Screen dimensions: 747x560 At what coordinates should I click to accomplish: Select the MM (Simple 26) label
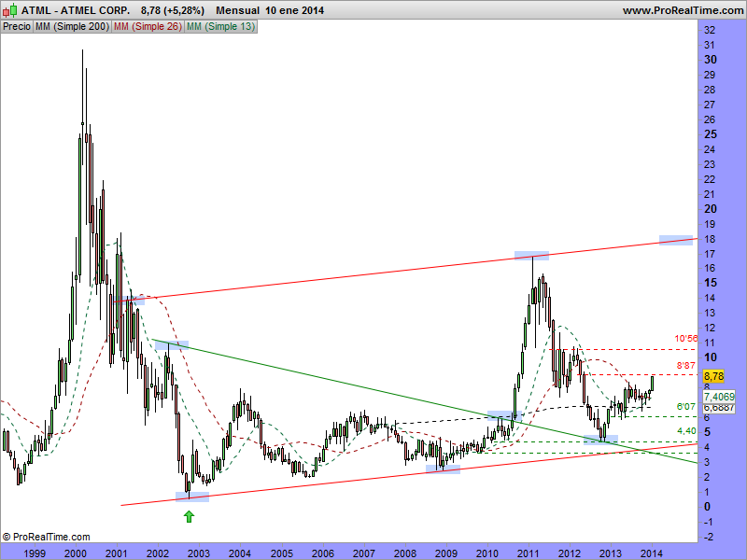(x=148, y=27)
